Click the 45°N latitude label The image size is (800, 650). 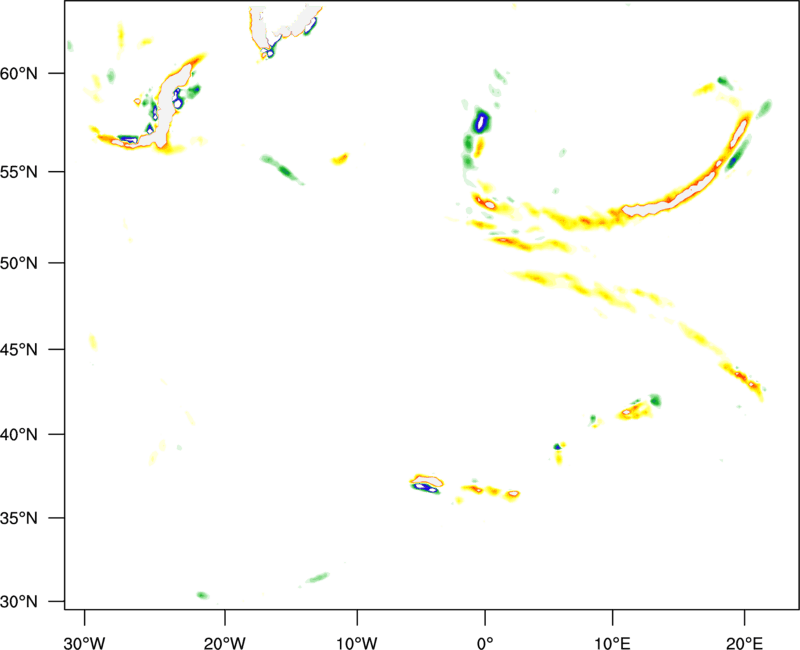coord(19,349)
